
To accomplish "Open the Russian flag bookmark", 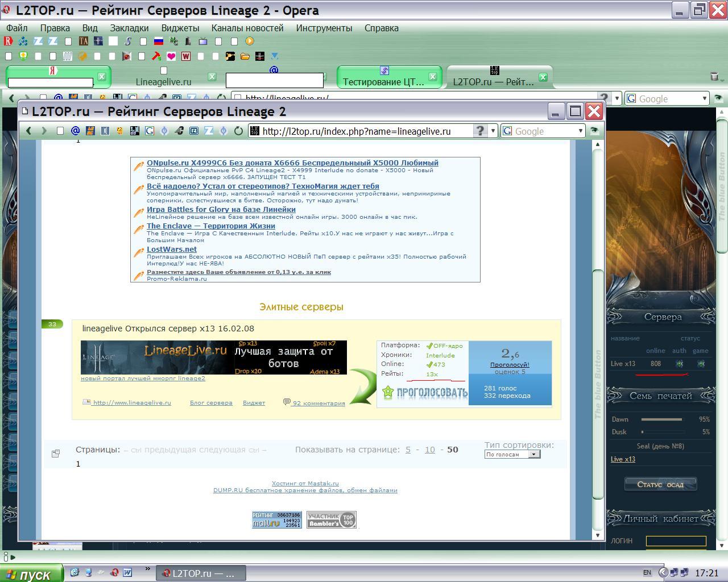I will coord(158,41).
